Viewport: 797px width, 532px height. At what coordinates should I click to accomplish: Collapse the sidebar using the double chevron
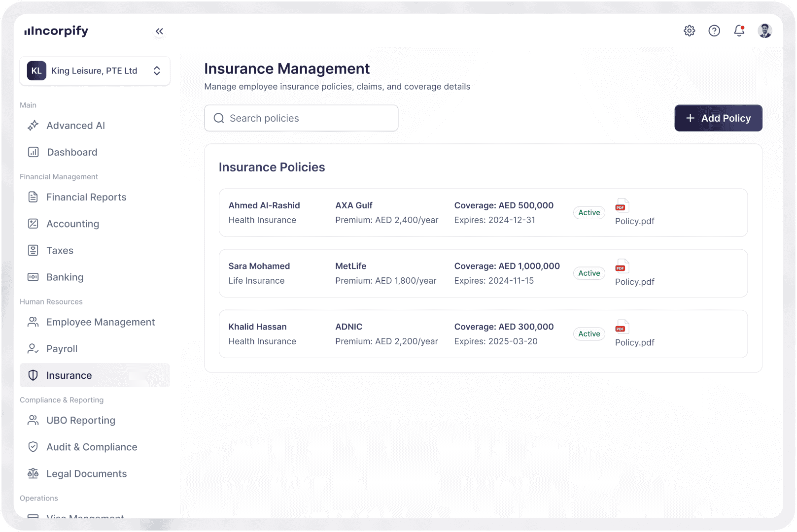[x=159, y=31]
